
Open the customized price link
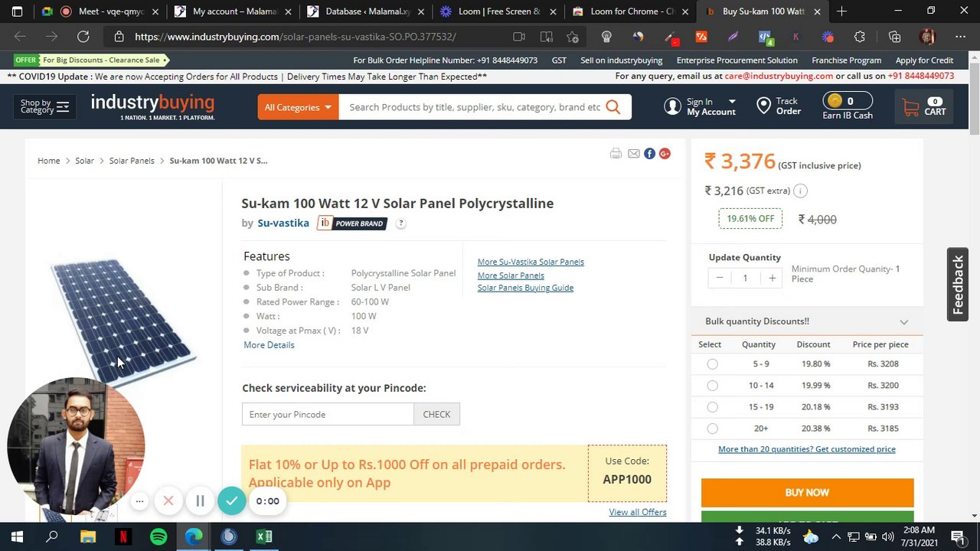(x=807, y=449)
